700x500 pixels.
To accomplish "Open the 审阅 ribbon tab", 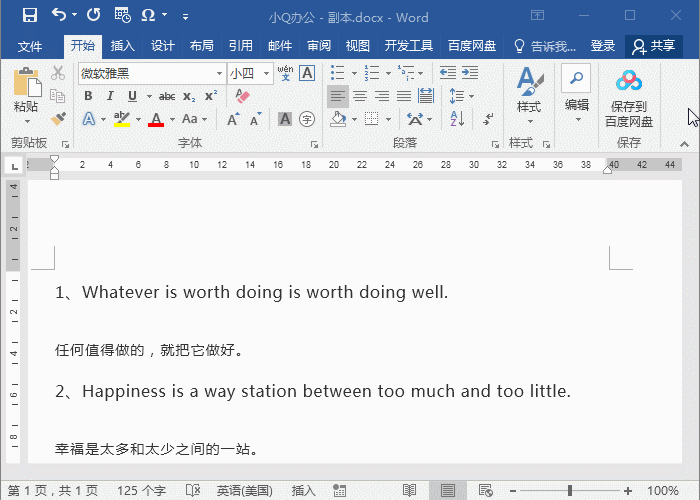I will 319,46.
